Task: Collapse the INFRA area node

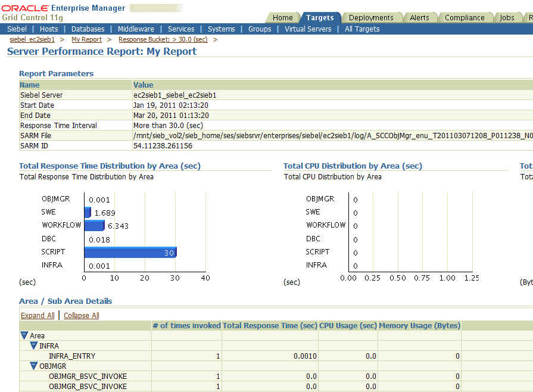Action: coord(34,346)
